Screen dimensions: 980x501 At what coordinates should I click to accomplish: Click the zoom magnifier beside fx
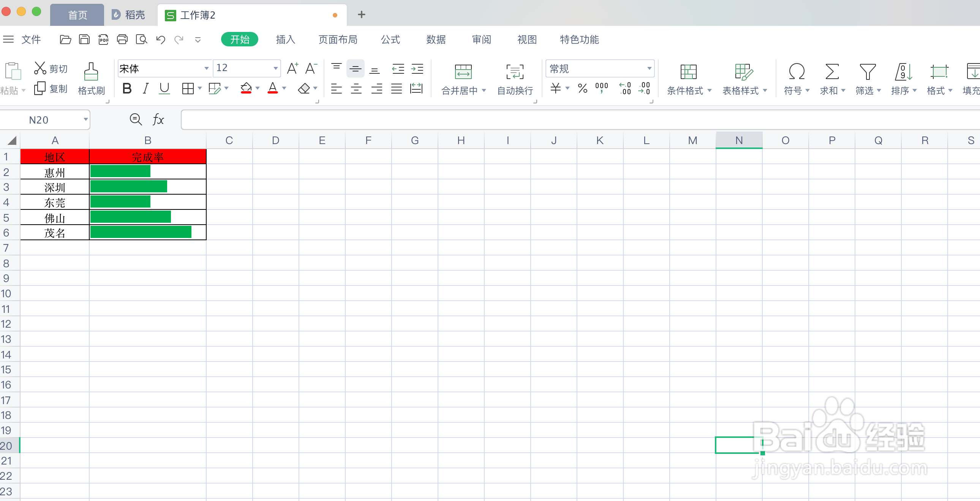click(x=136, y=119)
